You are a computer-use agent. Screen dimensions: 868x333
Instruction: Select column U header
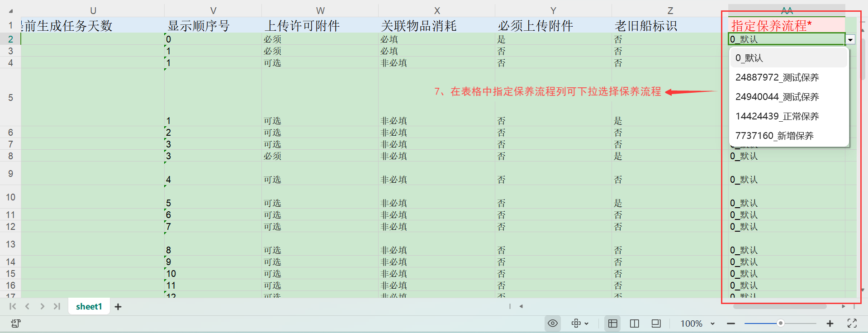coord(93,10)
